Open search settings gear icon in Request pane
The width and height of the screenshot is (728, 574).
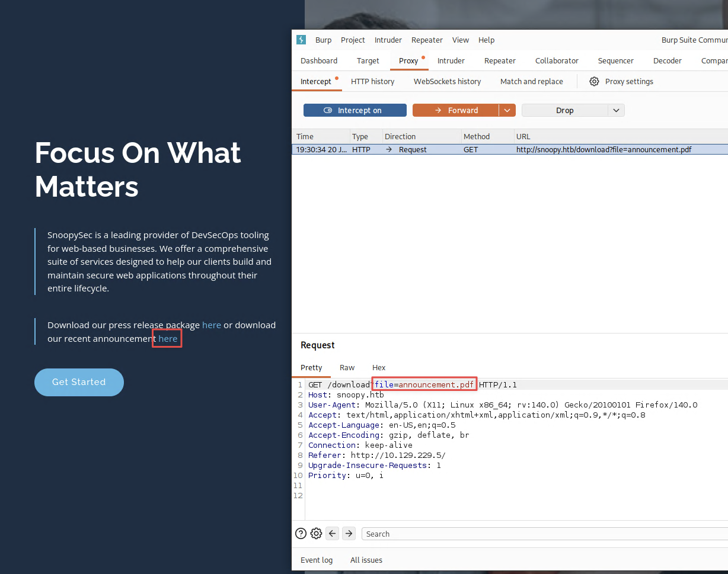[x=317, y=534]
